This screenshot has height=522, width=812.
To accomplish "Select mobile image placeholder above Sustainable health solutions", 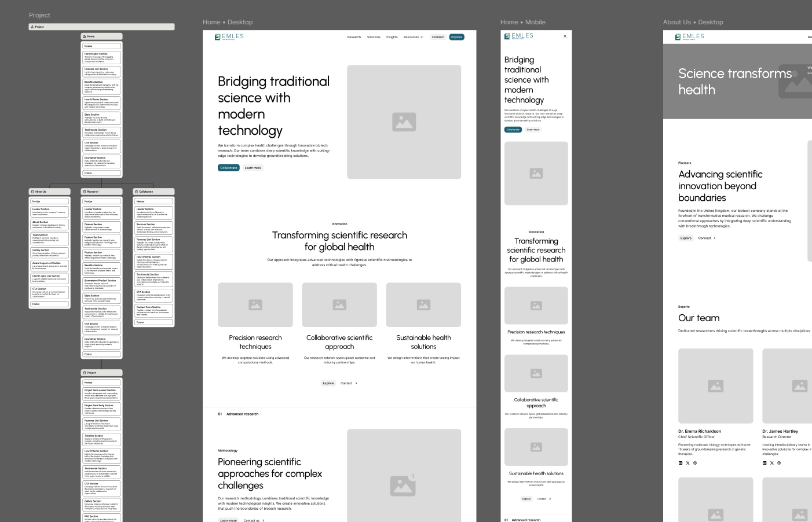I will [536, 447].
